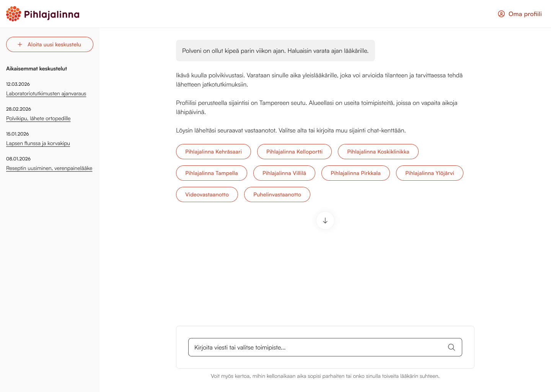
Task: Click plus icon to start new conversation
Action: (20, 44)
